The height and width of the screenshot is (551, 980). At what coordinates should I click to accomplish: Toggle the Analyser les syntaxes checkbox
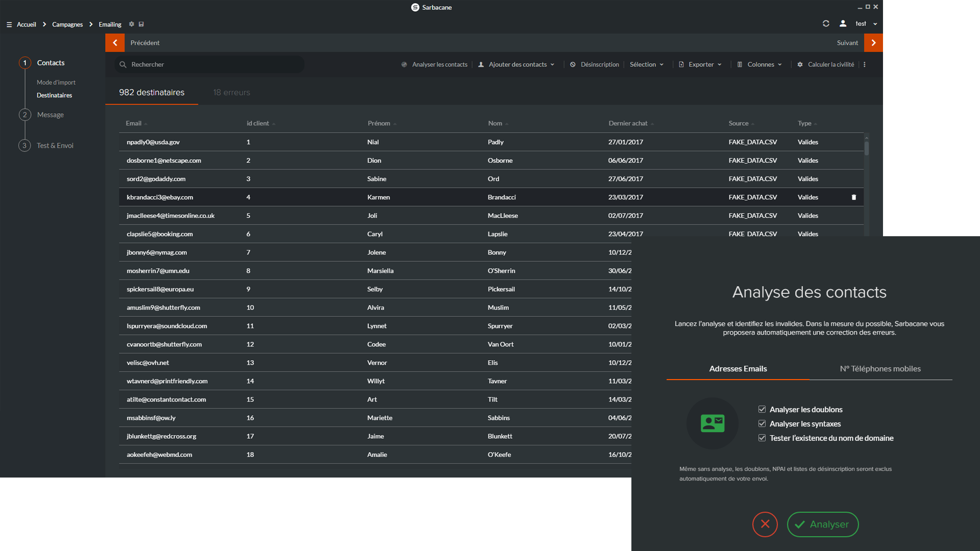[x=762, y=423]
